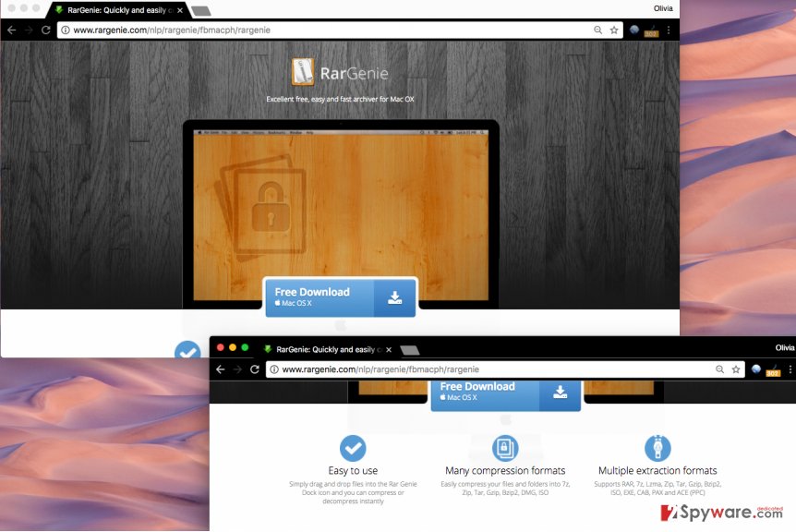Bookmark the page with the star in the background window
The image size is (796, 532).
[x=614, y=30]
